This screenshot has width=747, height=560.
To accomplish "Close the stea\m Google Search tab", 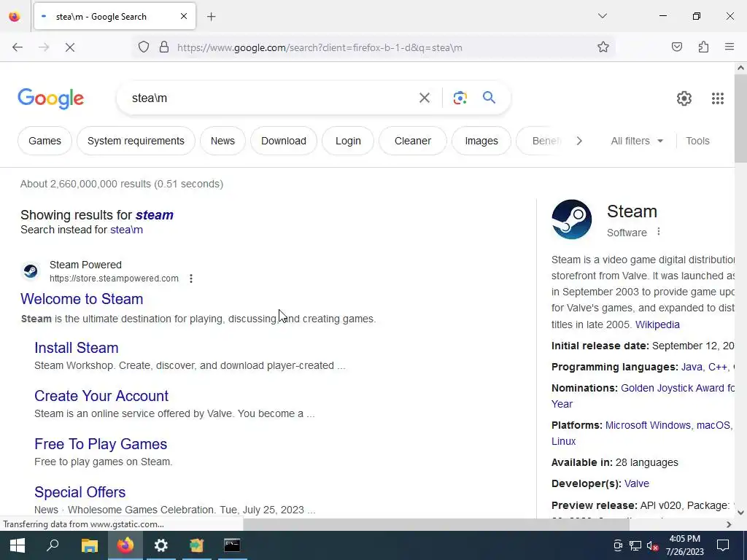I will [184, 16].
